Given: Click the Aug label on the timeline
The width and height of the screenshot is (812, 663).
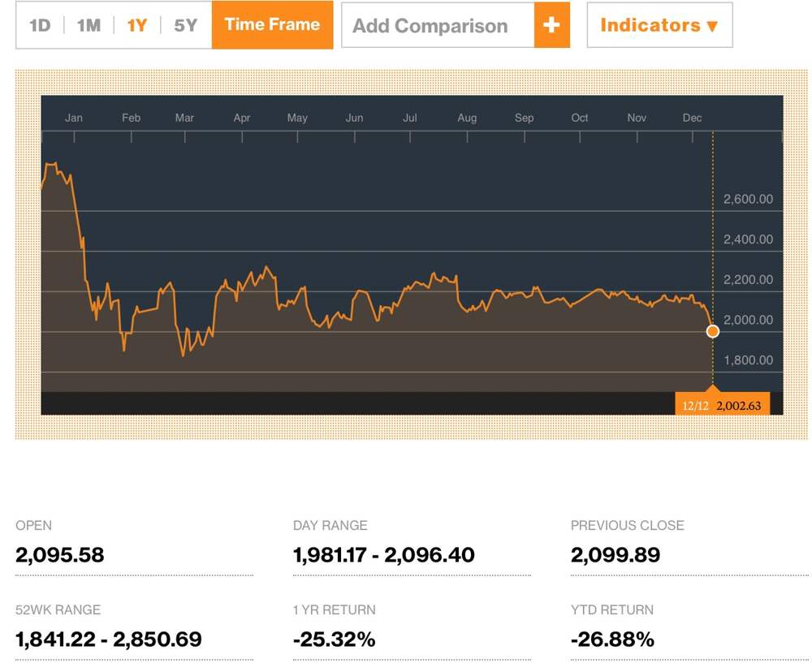Looking at the screenshot, I should (x=467, y=118).
